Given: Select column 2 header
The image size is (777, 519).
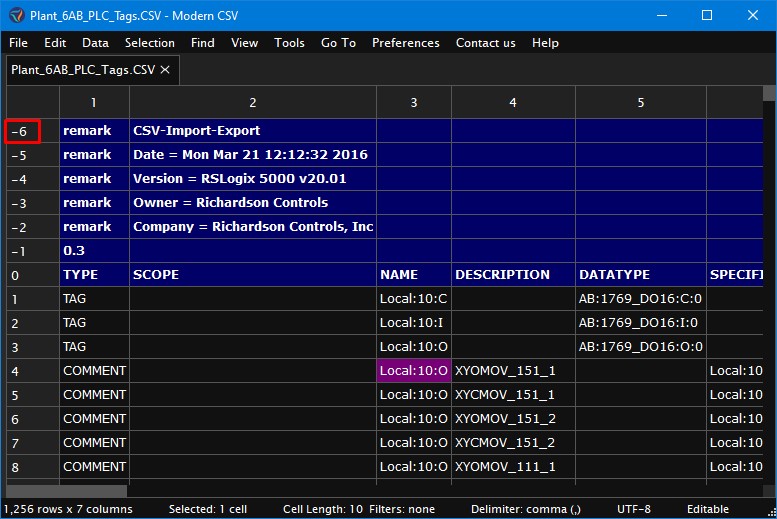Looking at the screenshot, I should pos(253,103).
